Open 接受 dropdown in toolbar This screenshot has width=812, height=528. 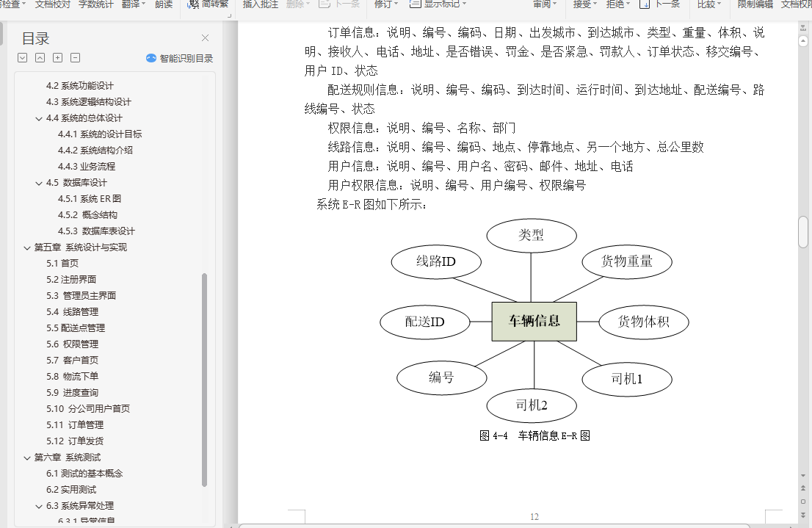585,4
